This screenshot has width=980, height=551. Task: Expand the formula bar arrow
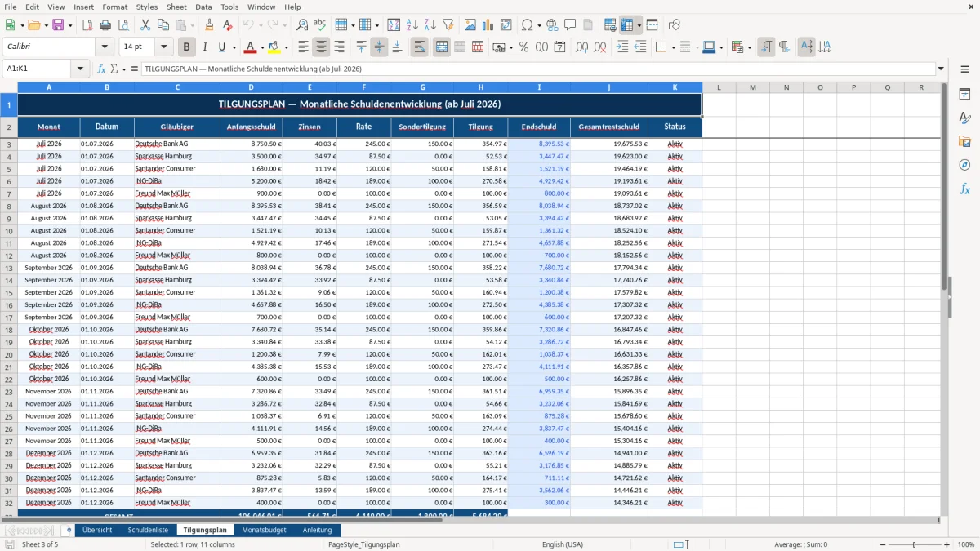[941, 69]
